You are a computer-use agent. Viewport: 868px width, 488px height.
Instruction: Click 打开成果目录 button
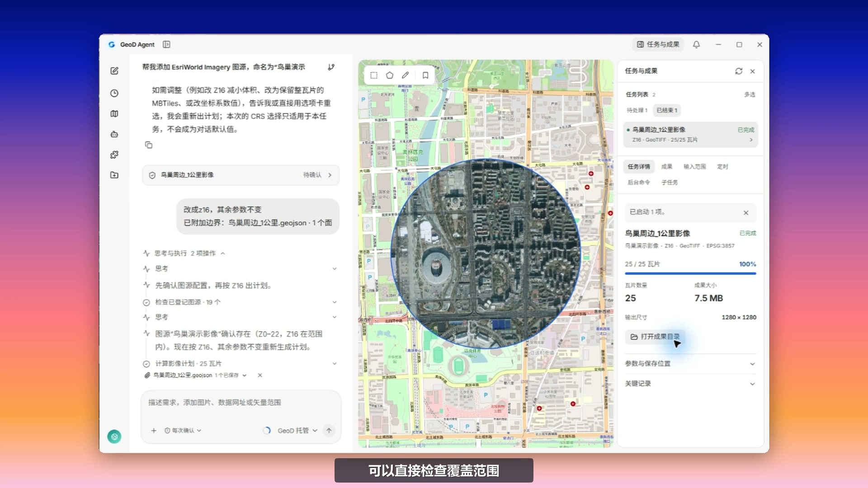tap(655, 337)
